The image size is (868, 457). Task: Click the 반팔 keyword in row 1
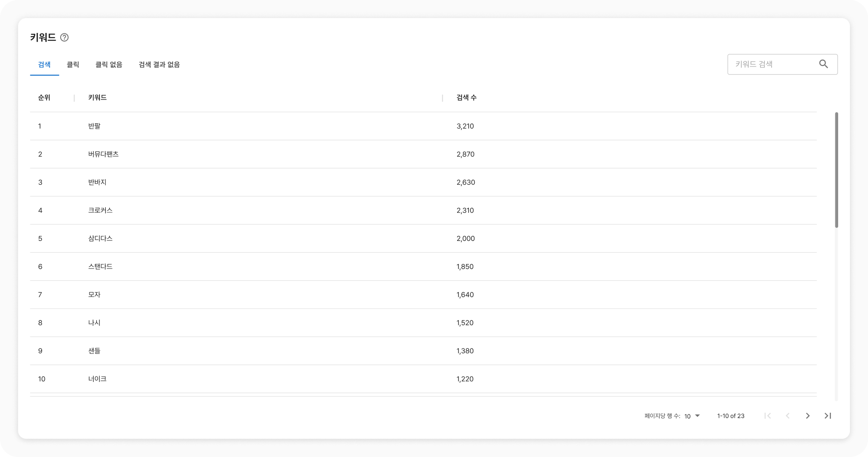tap(94, 126)
